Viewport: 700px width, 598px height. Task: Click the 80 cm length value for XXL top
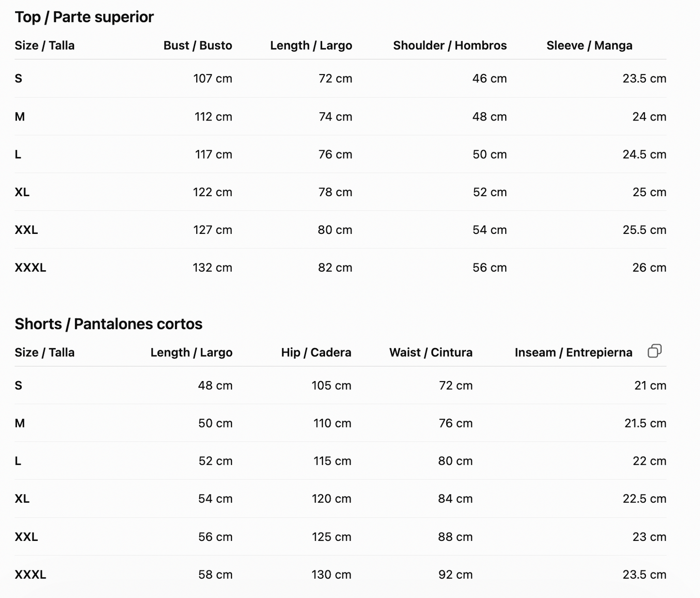click(335, 230)
